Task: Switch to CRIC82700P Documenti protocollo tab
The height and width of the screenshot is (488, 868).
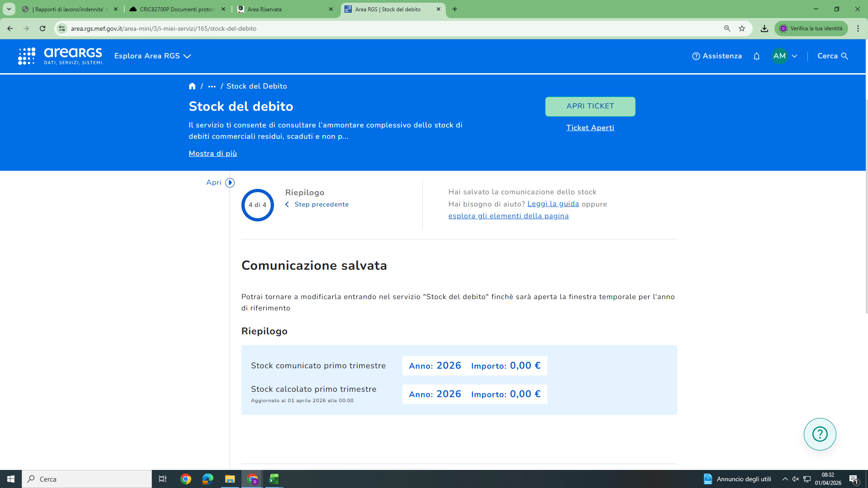Action: [177, 9]
